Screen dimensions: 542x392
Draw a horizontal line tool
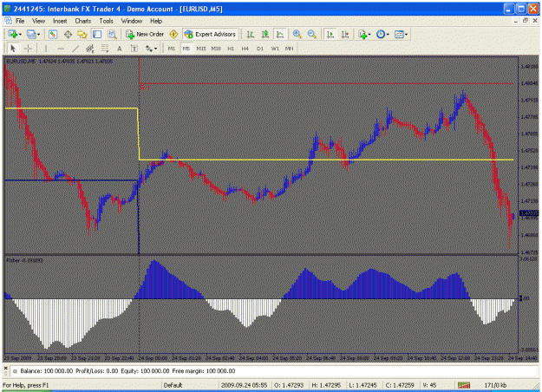click(61, 49)
